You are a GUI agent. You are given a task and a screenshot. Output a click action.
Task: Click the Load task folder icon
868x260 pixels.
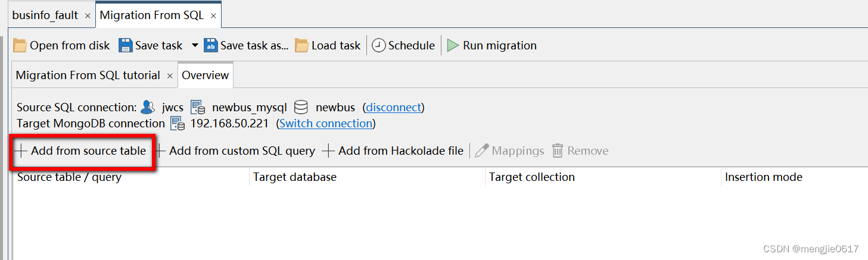pos(302,45)
